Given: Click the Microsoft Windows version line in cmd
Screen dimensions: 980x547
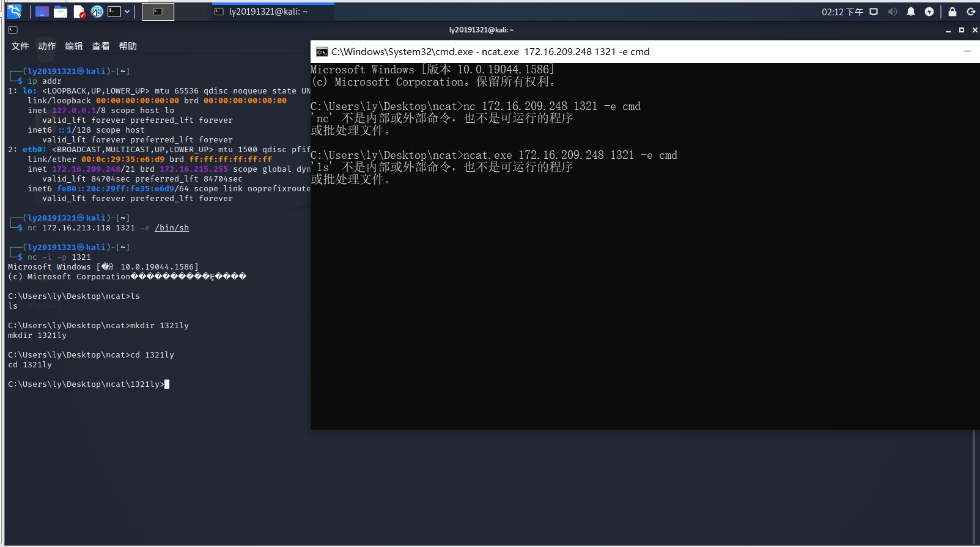Looking at the screenshot, I should pyautogui.click(x=432, y=70).
